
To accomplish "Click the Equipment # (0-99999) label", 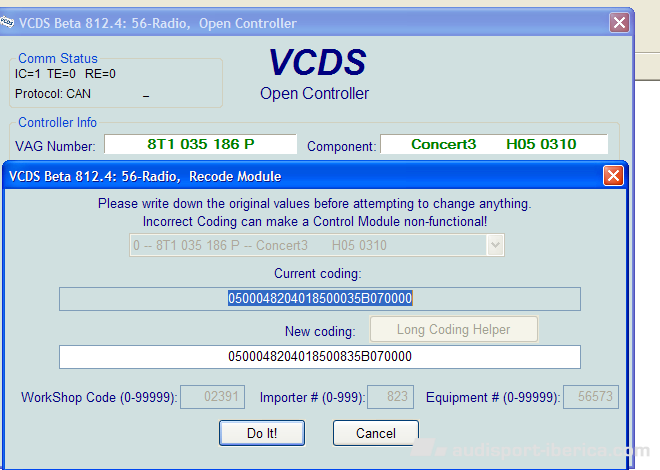I will pos(493,398).
